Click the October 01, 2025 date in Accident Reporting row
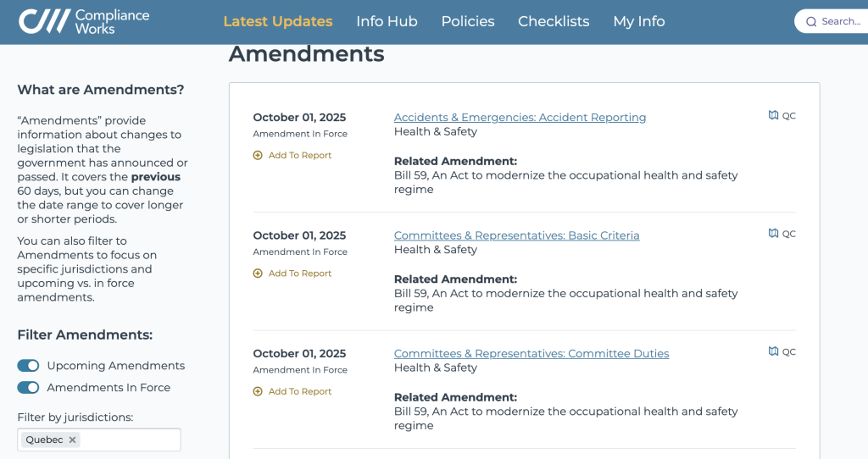This screenshot has height=459, width=868. (x=299, y=117)
